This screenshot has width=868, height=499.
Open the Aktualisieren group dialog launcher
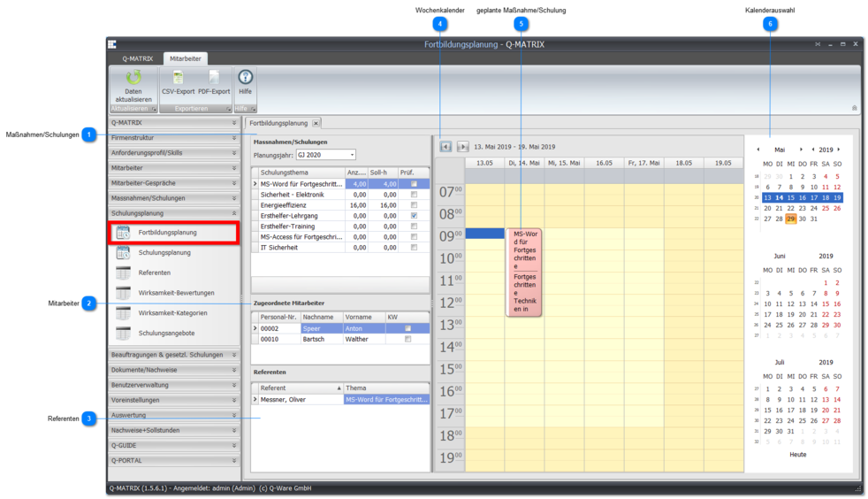tap(154, 109)
